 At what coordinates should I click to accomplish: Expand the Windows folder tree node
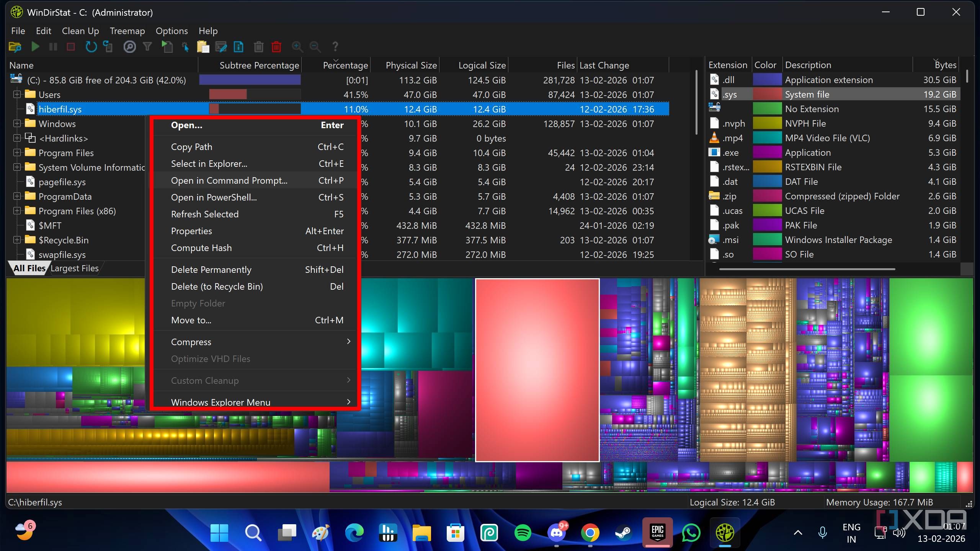point(17,123)
